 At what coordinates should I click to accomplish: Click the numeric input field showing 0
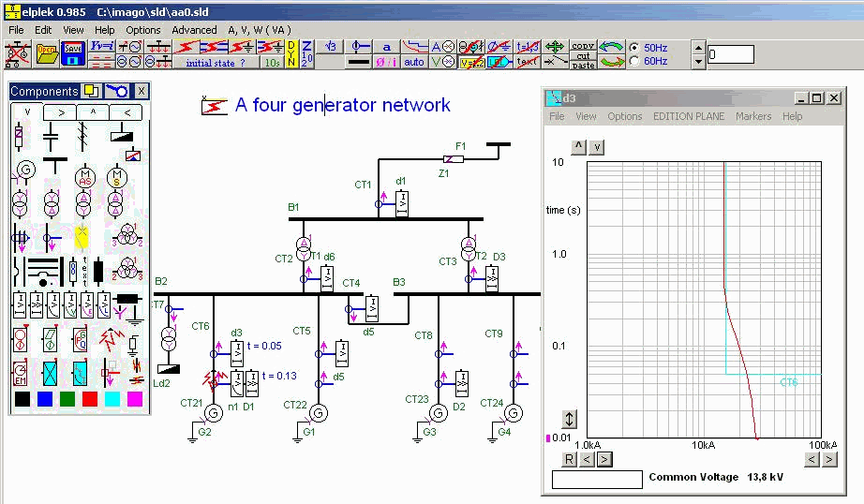pos(730,54)
